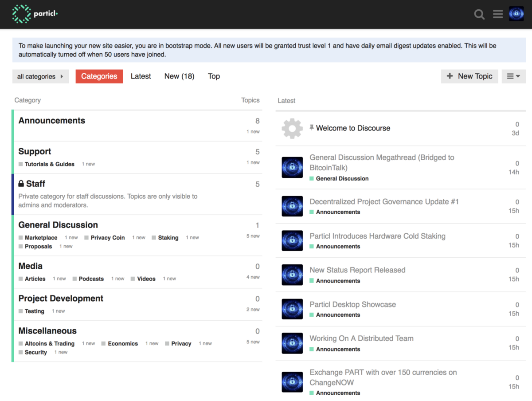Click avatar next to General Discussion Megathread
532x401 pixels.
pos(292,167)
